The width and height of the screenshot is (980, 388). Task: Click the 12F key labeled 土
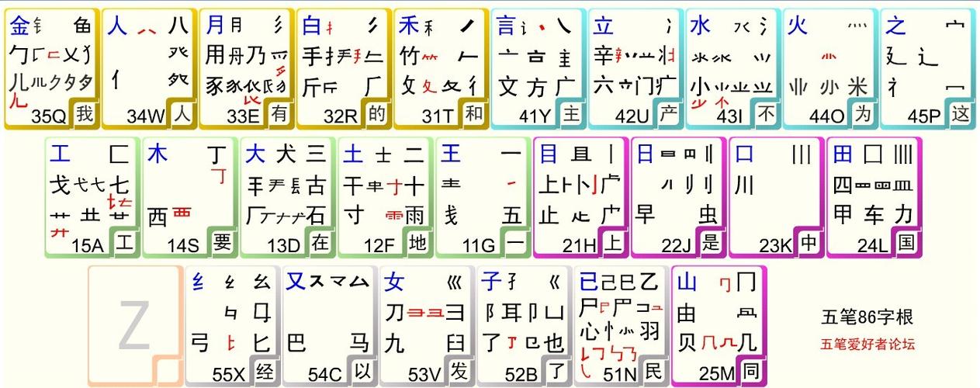385,197
